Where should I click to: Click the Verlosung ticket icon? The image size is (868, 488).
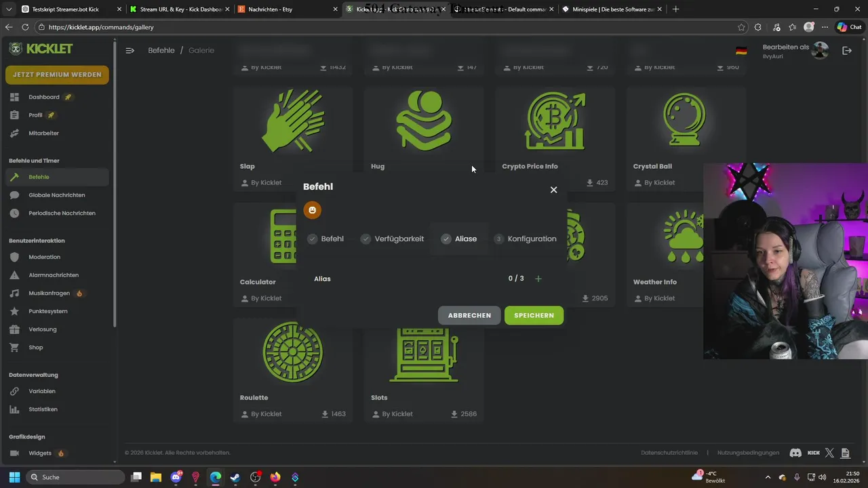14,329
